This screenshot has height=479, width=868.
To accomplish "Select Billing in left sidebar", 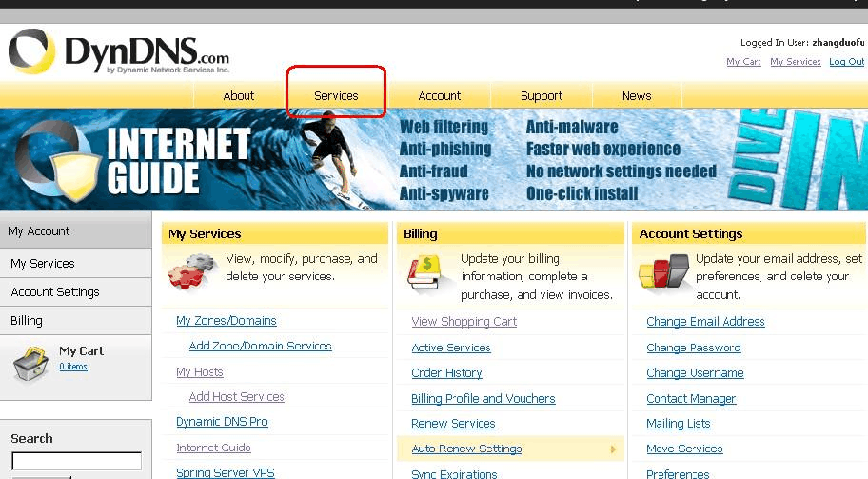I will 27,321.
